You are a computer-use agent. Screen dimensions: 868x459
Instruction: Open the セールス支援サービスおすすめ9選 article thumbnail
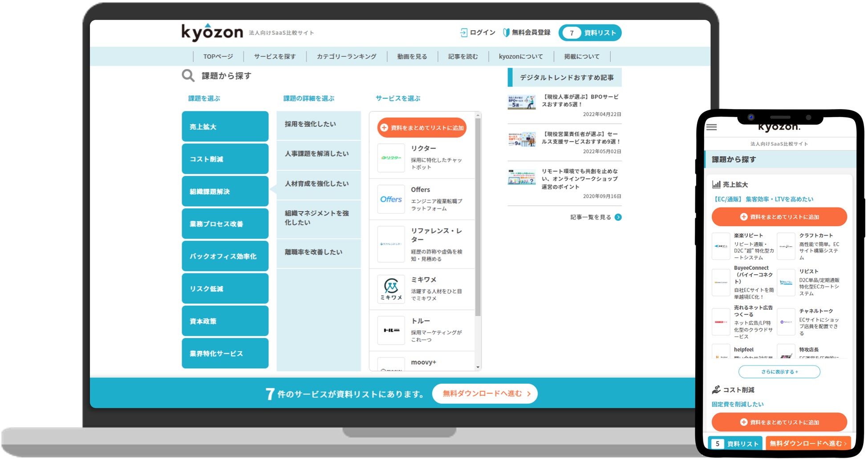tap(522, 139)
